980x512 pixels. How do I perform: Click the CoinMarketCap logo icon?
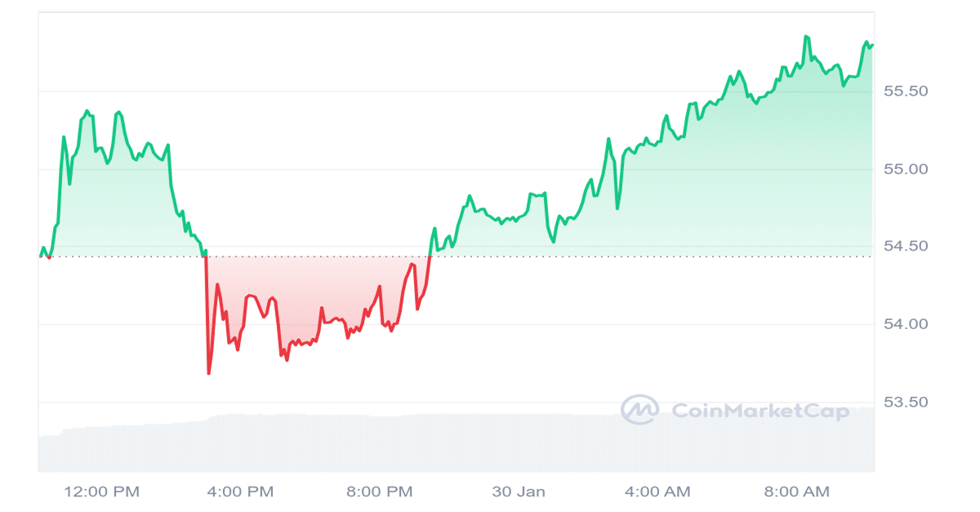click(639, 410)
